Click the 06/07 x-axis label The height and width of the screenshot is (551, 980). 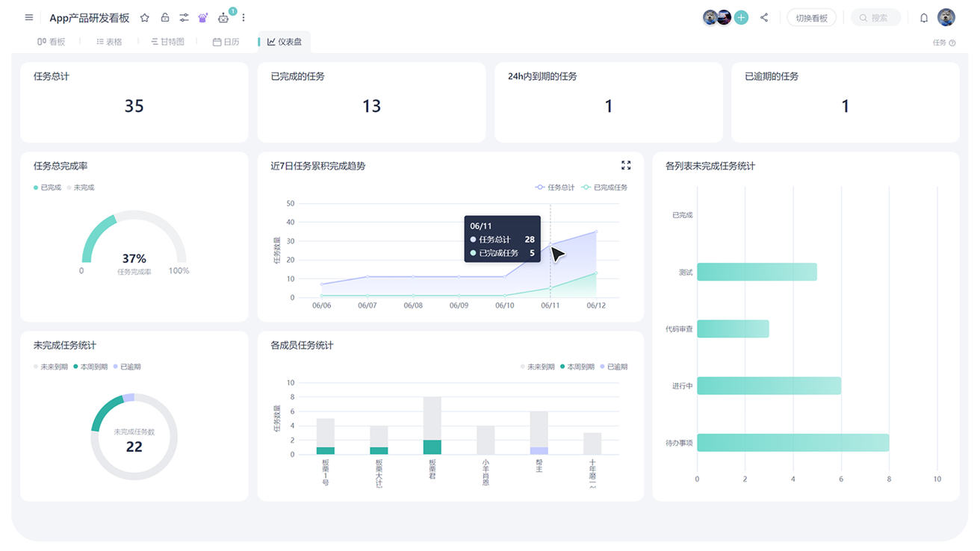[367, 305]
